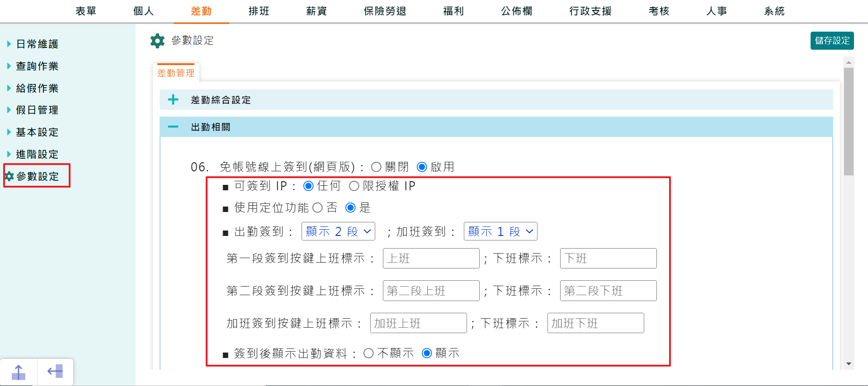This screenshot has width=868, height=386.
Task: Click the 第二段下班 label field
Action: tap(609, 291)
